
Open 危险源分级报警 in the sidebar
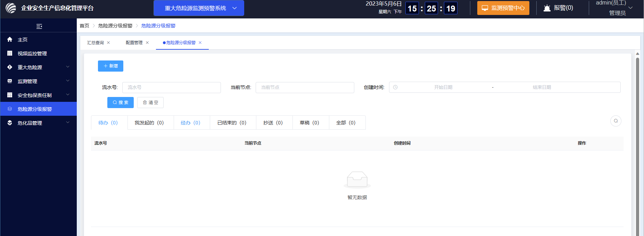tap(39, 109)
